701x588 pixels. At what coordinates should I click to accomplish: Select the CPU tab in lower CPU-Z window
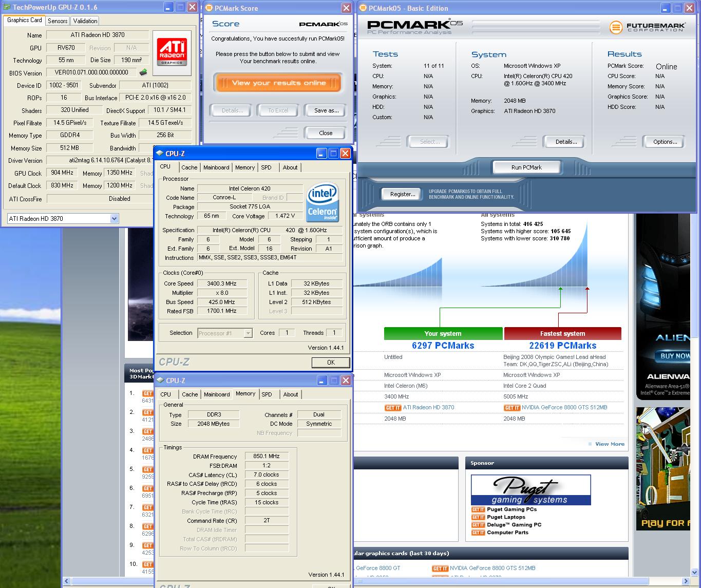coord(165,394)
